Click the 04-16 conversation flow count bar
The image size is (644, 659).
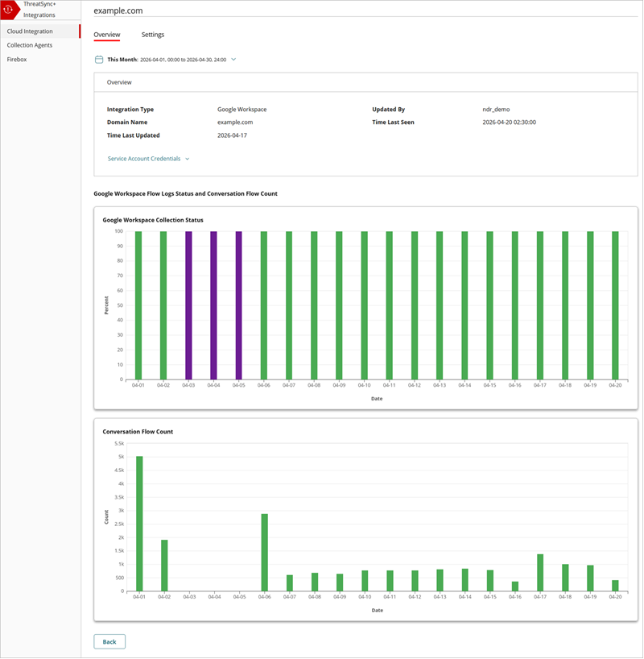click(515, 586)
